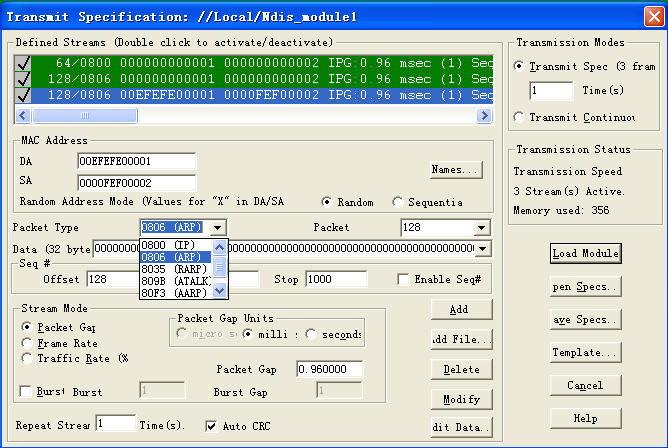The image size is (668, 448).
Task: Select Sequential address mode radio
Action: coord(397,201)
